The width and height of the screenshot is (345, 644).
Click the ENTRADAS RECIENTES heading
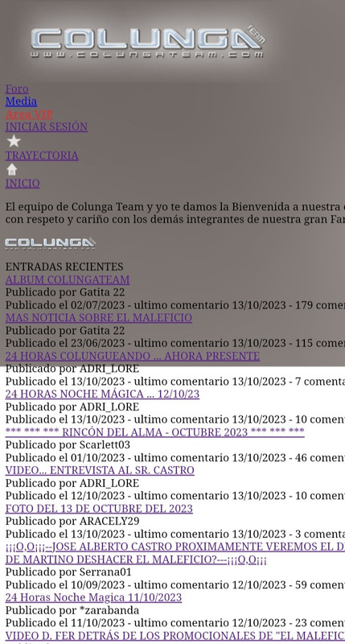(64, 267)
